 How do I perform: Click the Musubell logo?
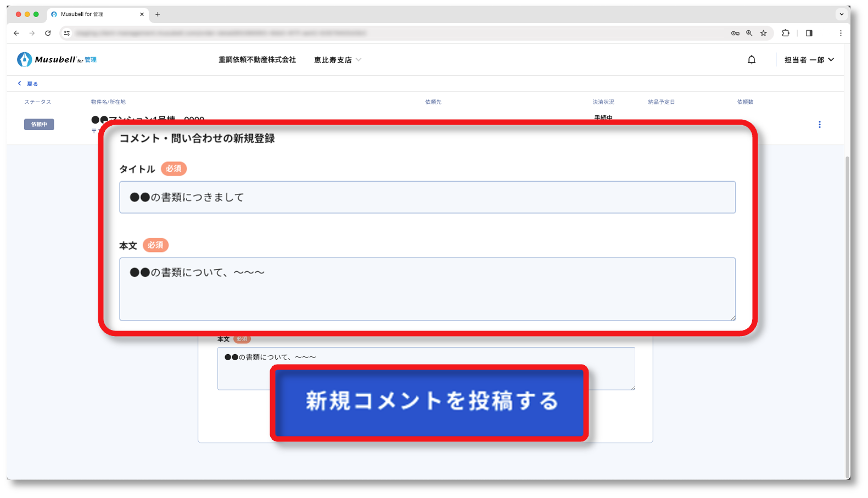point(57,59)
